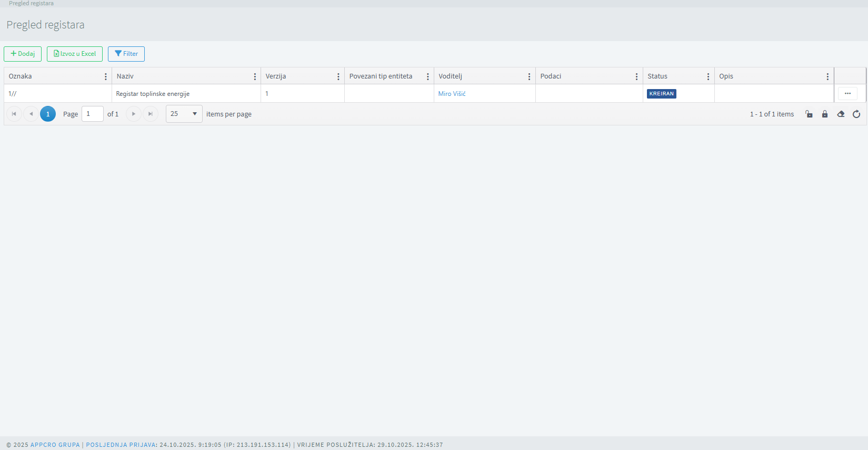868x450 pixels.
Task: Open the Status column options menu
Action: click(x=708, y=76)
